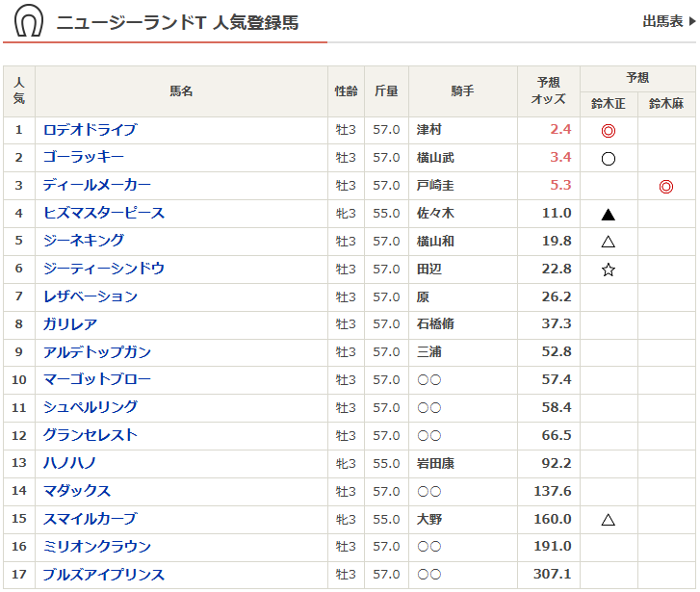Screen dimensions: 700x592
Task: Open horse page for ロデオドライブ
Action: 90,130
